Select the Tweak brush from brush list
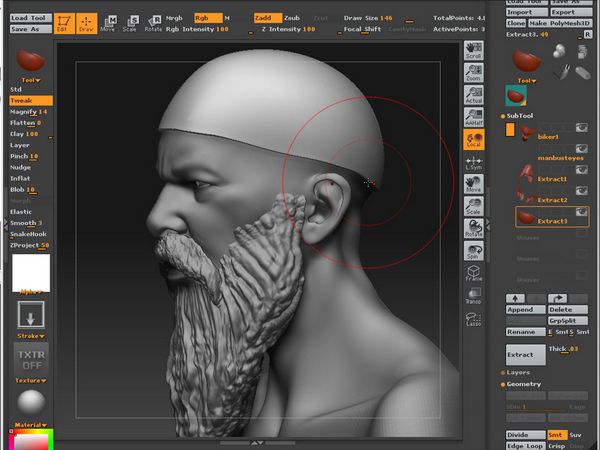600x450 pixels. (22, 100)
